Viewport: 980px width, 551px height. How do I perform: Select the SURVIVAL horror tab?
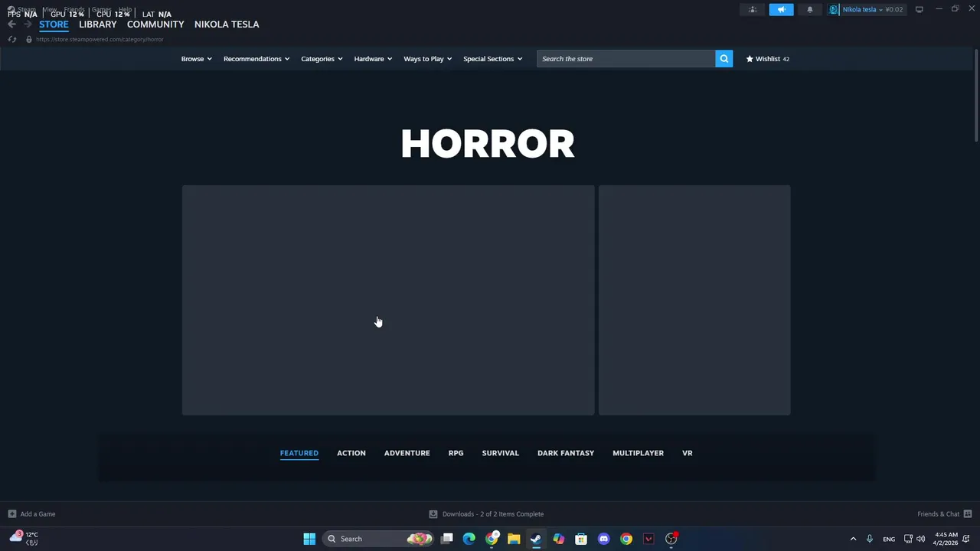(501, 453)
